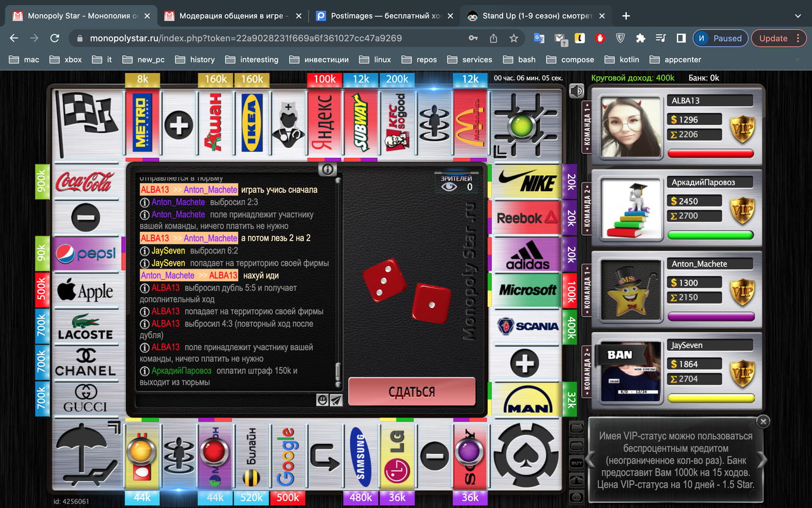
Task: Select the Samsung board cell
Action: point(361,456)
